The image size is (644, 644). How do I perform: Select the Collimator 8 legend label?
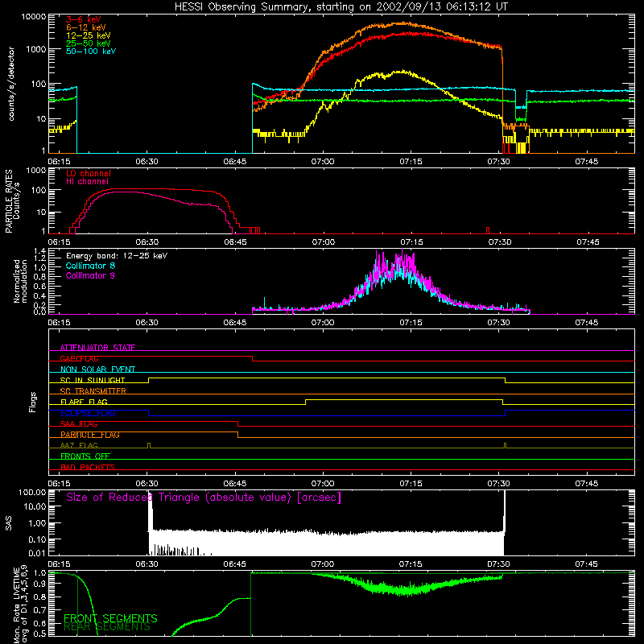point(91,266)
